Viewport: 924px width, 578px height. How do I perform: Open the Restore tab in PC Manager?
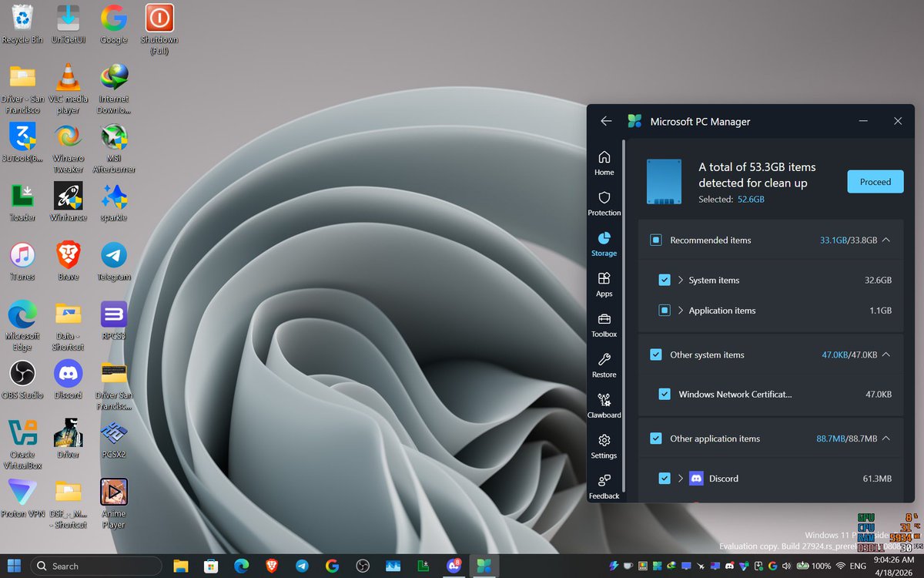click(604, 365)
